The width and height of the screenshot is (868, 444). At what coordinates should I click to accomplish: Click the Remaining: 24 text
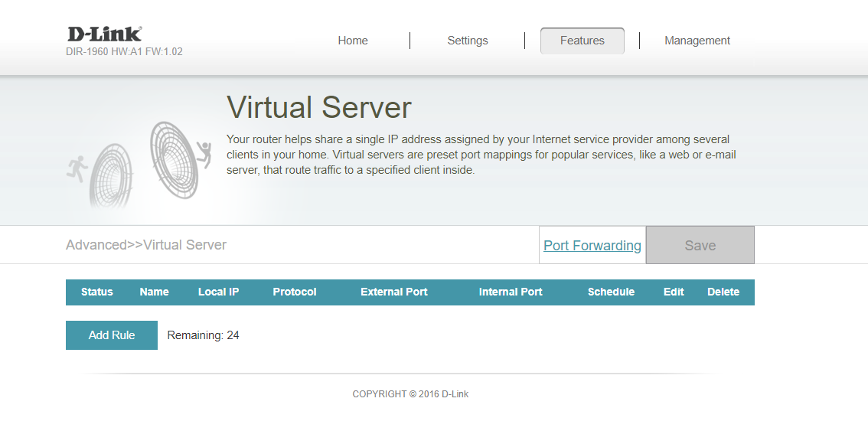pyautogui.click(x=203, y=335)
